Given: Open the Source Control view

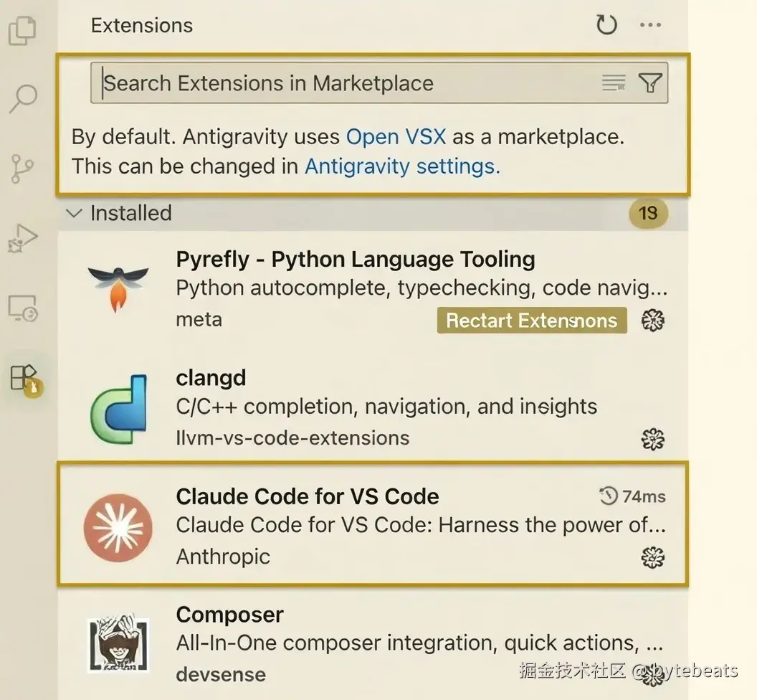Looking at the screenshot, I should coord(22,168).
